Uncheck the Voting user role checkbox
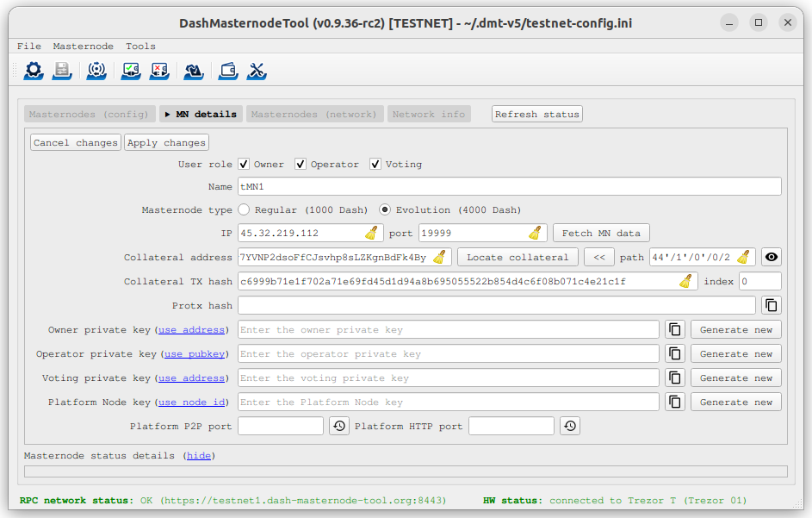The image size is (812, 518). click(x=375, y=164)
